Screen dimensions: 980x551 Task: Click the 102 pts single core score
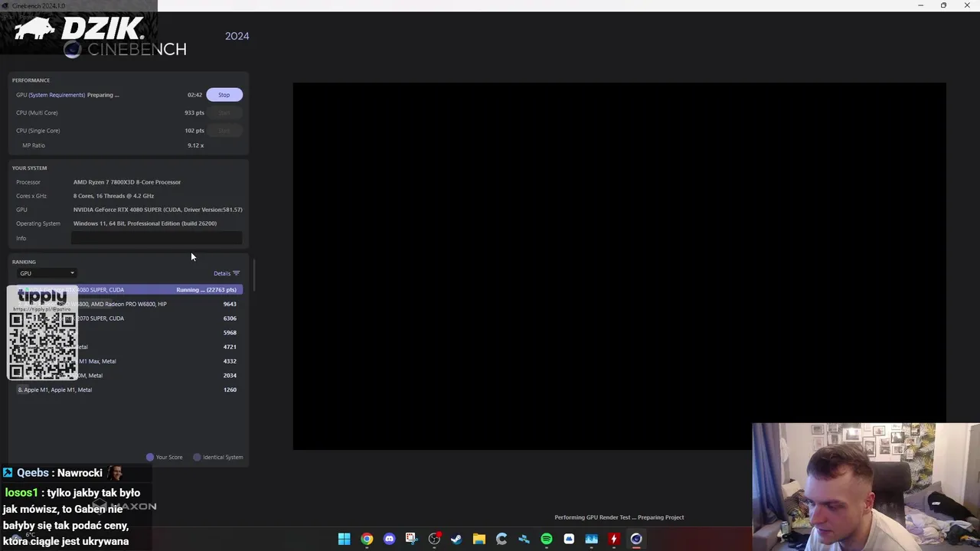click(x=194, y=130)
